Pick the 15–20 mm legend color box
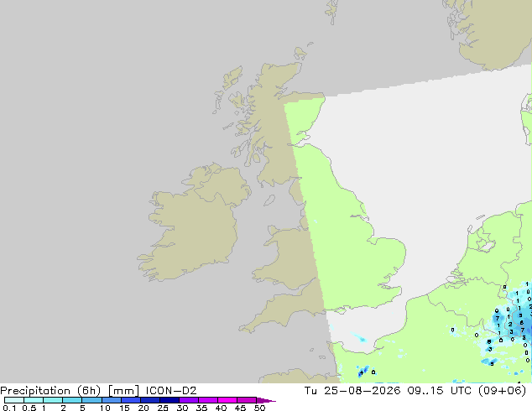Viewport: 532px width, 411px height. [x=130, y=400]
